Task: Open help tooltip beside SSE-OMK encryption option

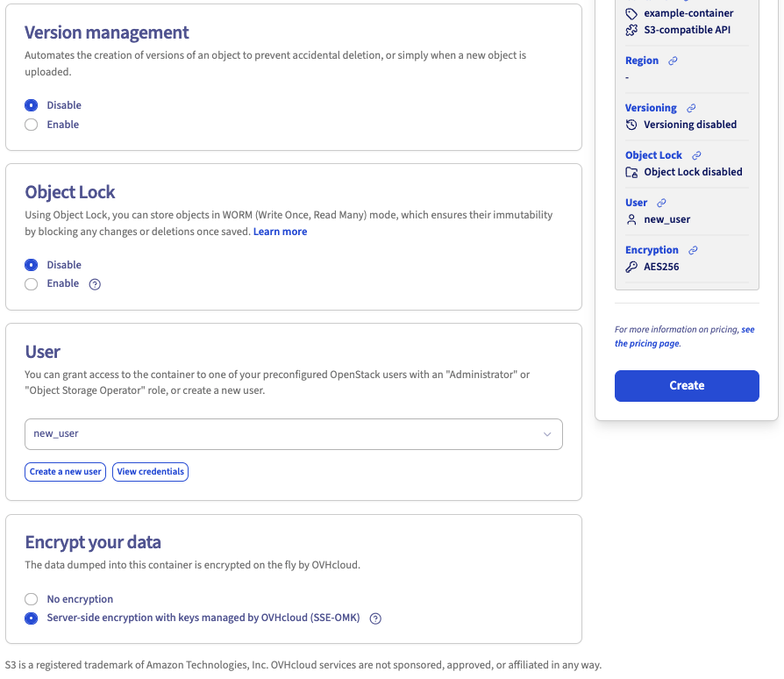Action: click(375, 618)
